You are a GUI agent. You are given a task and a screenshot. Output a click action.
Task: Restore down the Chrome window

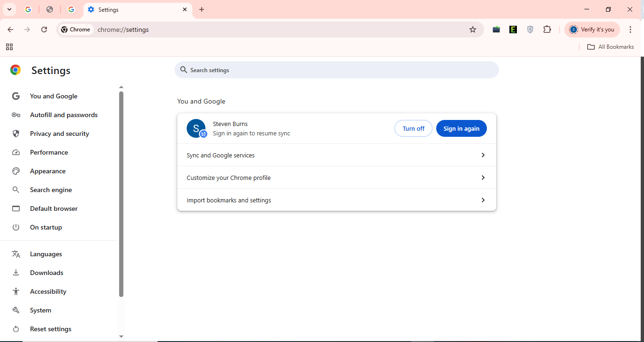[x=608, y=9]
